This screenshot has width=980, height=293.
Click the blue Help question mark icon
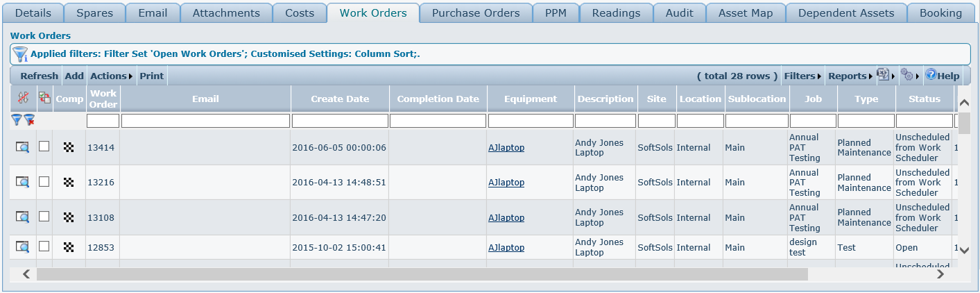point(931,75)
